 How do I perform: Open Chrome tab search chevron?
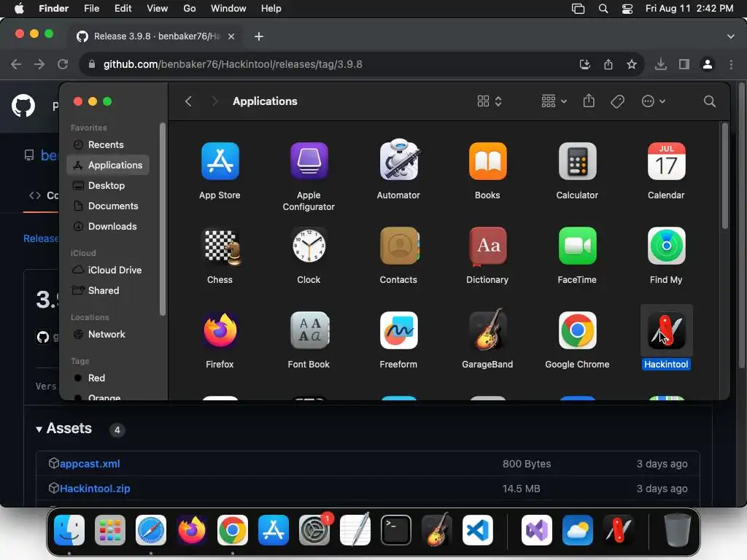click(730, 36)
